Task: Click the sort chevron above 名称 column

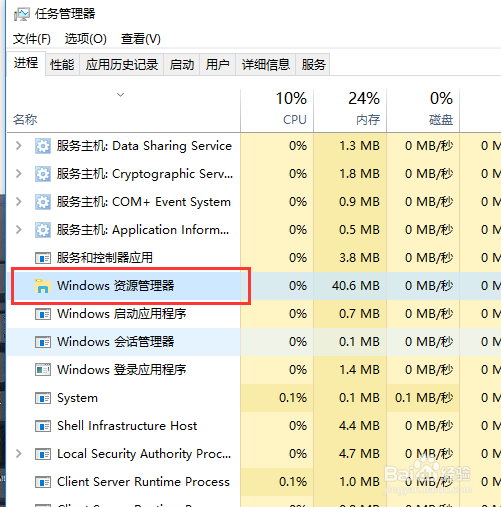Action: (x=120, y=95)
